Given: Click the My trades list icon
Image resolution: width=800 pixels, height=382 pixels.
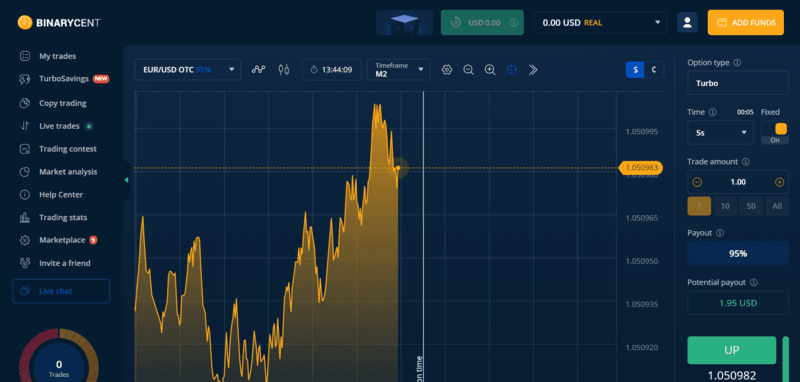Looking at the screenshot, I should 24,56.
